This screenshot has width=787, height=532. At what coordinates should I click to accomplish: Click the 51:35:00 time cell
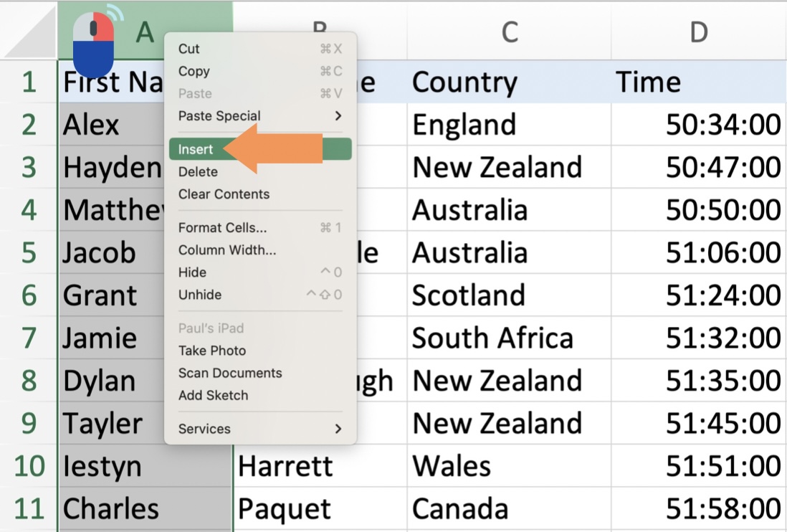pos(699,381)
